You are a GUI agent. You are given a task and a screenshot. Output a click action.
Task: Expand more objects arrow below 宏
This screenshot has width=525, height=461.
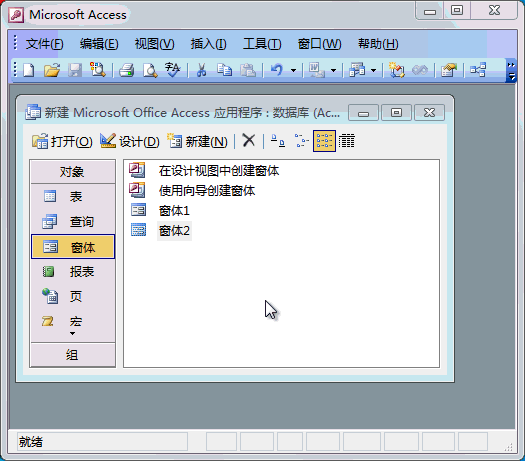point(72,333)
